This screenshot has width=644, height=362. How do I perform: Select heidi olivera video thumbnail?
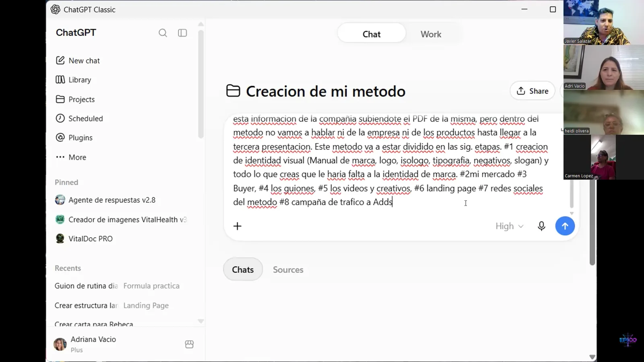(604, 112)
